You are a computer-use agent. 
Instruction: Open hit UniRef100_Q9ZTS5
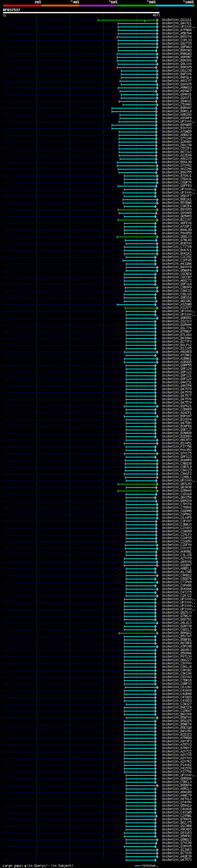click(177, 43)
